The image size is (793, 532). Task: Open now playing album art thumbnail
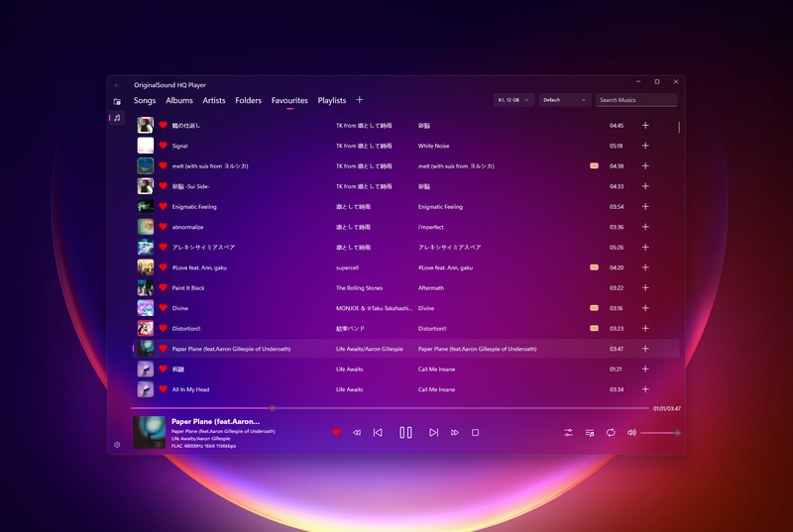pyautogui.click(x=150, y=433)
